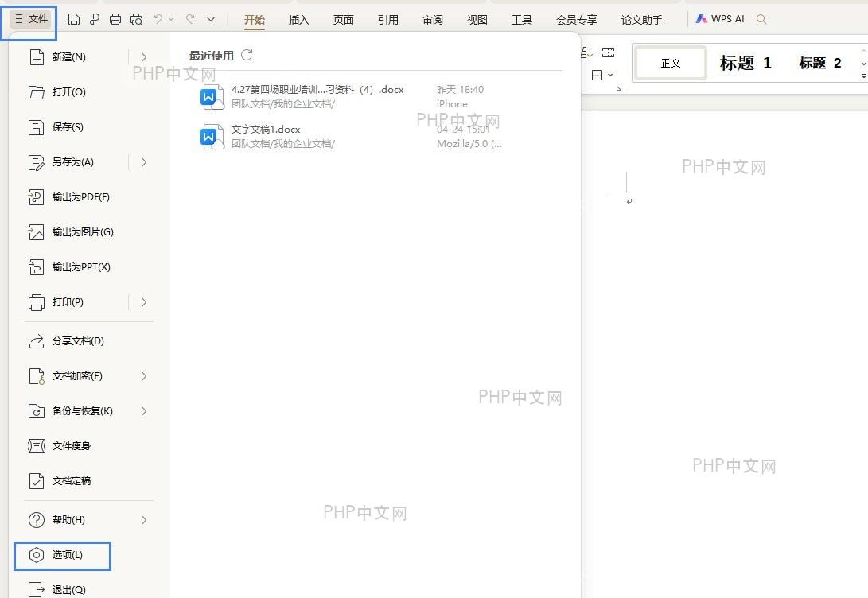868x598 pixels.
Task: Expand the 另存为 submenu arrow
Action: tap(144, 162)
